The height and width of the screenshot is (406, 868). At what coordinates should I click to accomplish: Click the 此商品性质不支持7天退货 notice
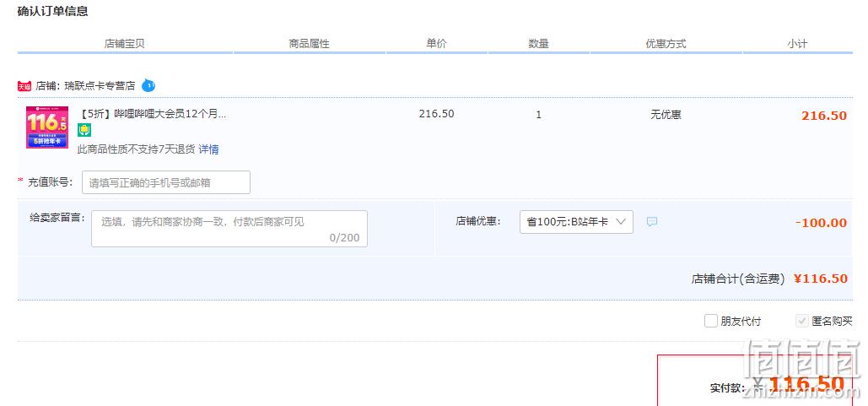(x=136, y=149)
